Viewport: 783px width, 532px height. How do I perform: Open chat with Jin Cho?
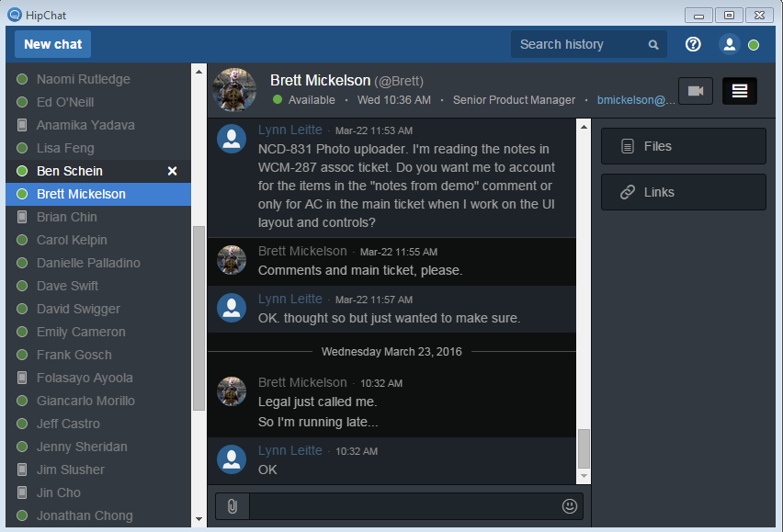98,492
